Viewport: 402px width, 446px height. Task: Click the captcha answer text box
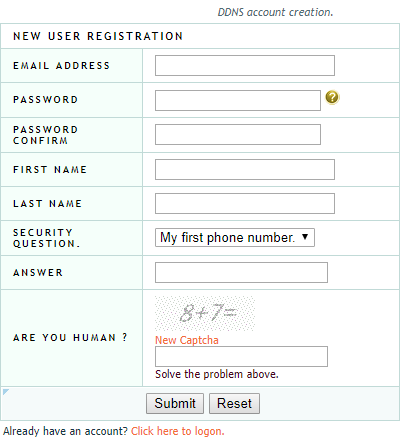241,356
